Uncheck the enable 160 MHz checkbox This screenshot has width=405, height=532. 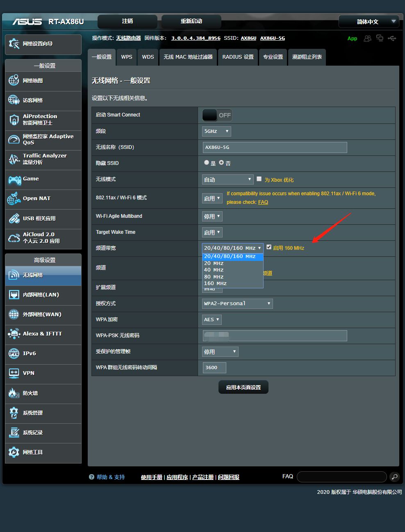pyautogui.click(x=269, y=247)
